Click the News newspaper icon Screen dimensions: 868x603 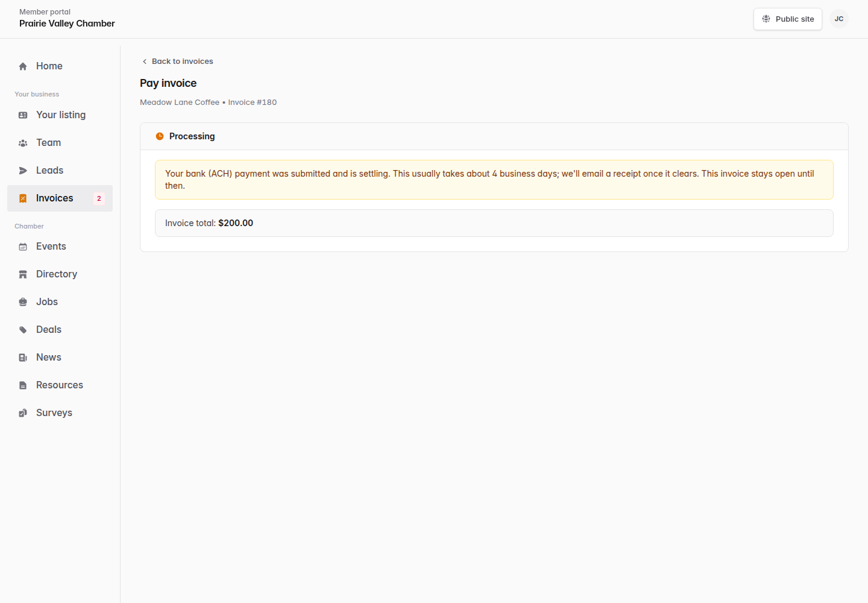pos(23,358)
